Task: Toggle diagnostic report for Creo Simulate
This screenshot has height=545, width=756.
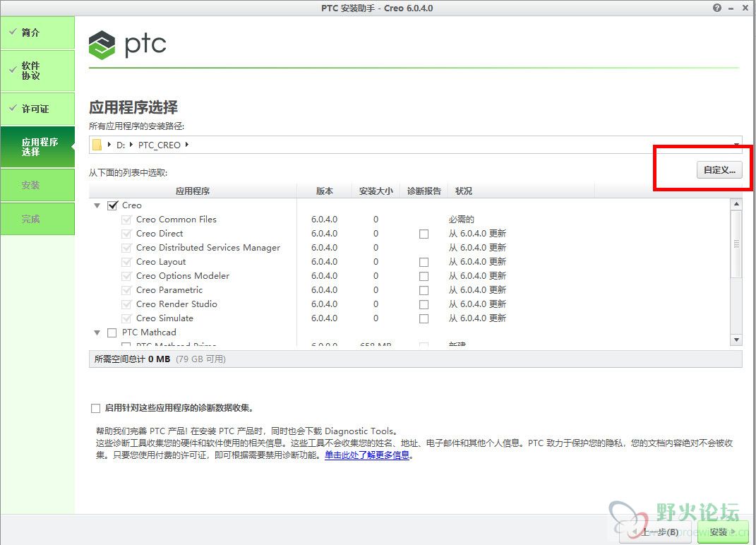Action: tap(424, 319)
